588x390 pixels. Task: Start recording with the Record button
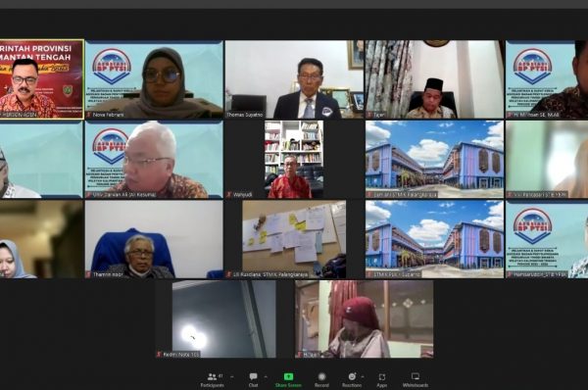pyautogui.click(x=321, y=379)
